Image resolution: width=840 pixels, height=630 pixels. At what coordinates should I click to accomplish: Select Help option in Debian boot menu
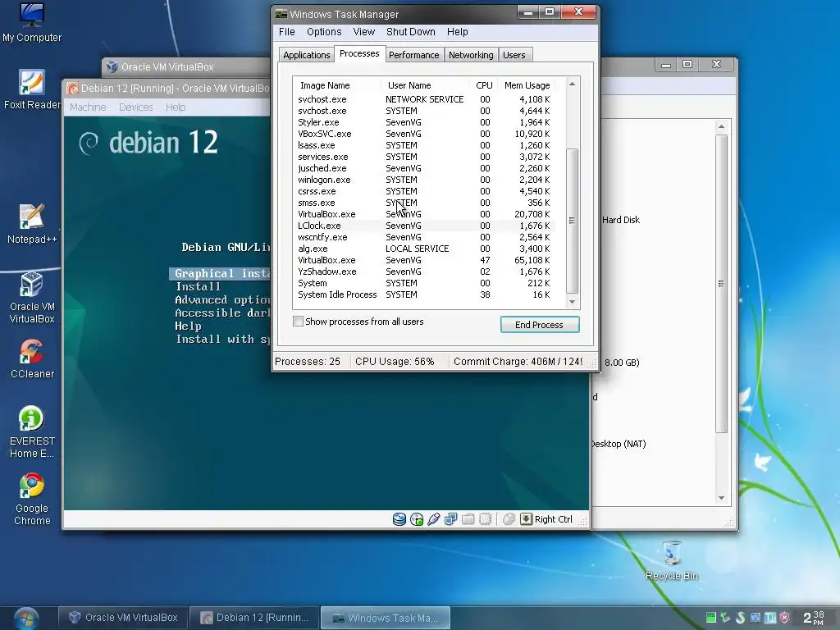[x=188, y=326]
